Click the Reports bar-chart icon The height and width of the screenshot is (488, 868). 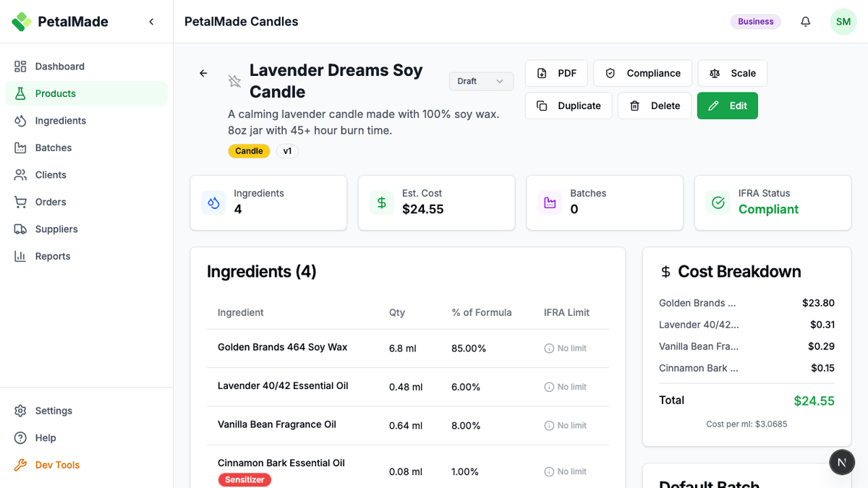coord(21,256)
